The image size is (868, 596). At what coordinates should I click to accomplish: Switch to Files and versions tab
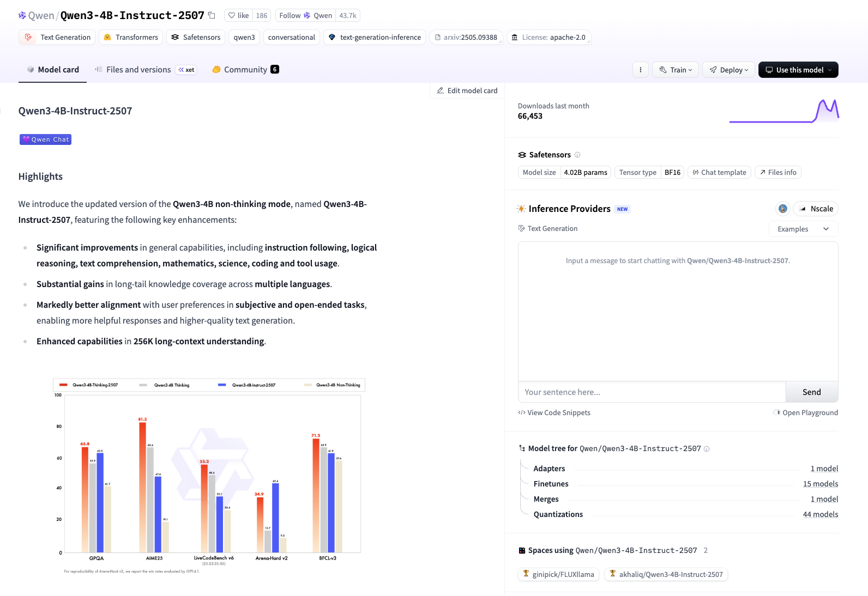click(138, 70)
